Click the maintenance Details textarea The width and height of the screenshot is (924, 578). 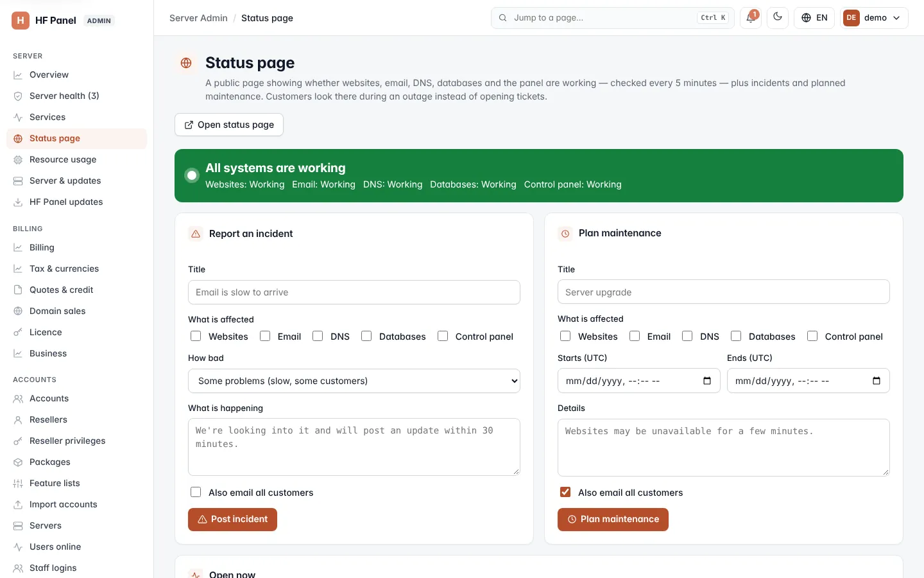coord(724,448)
